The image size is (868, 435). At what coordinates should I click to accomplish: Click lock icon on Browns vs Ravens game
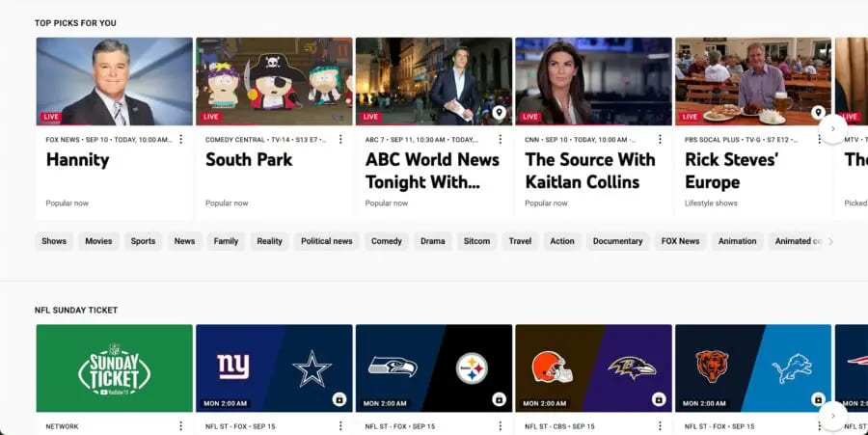click(x=659, y=399)
